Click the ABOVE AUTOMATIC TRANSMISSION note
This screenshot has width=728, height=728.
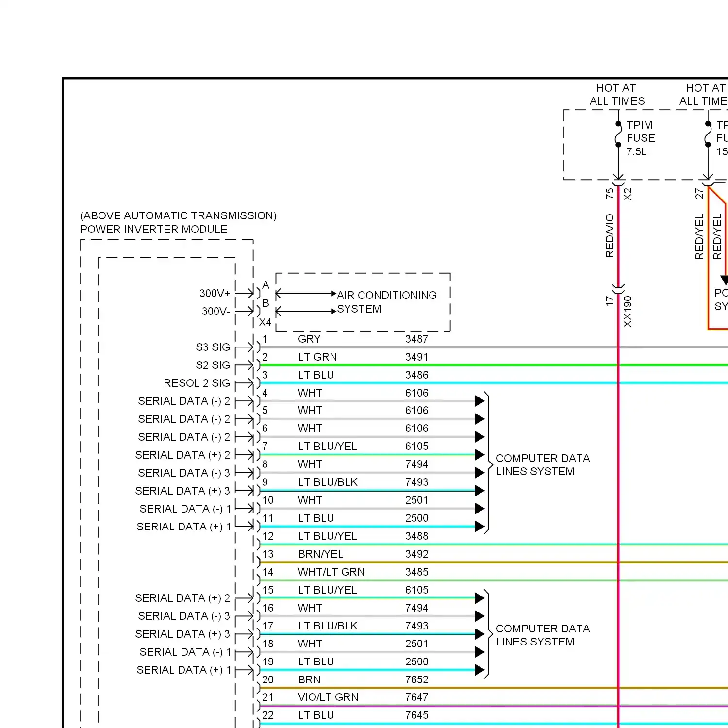[x=178, y=215]
